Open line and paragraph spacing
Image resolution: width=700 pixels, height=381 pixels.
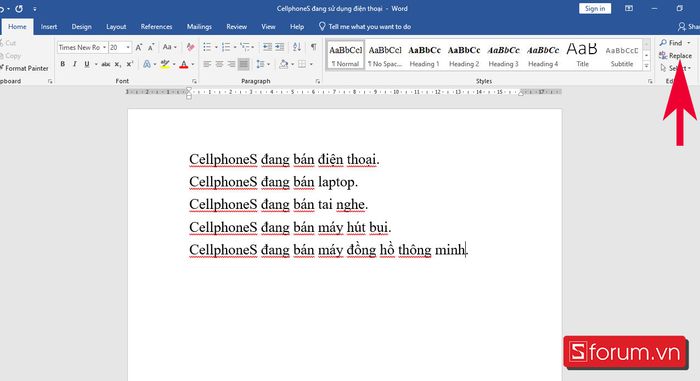[x=261, y=64]
